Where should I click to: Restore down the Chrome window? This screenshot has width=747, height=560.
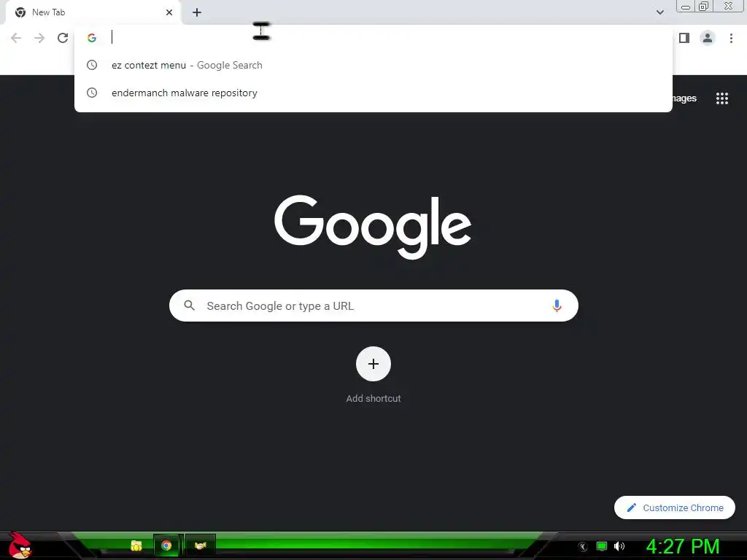tap(704, 6)
